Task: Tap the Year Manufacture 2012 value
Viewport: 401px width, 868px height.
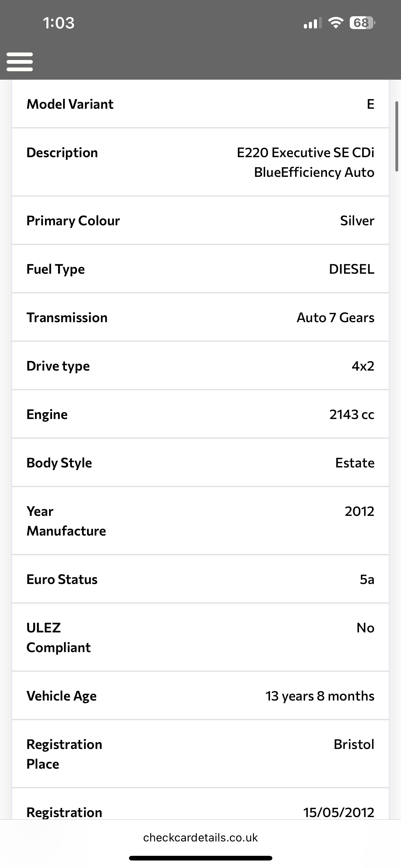Action: [x=359, y=511]
